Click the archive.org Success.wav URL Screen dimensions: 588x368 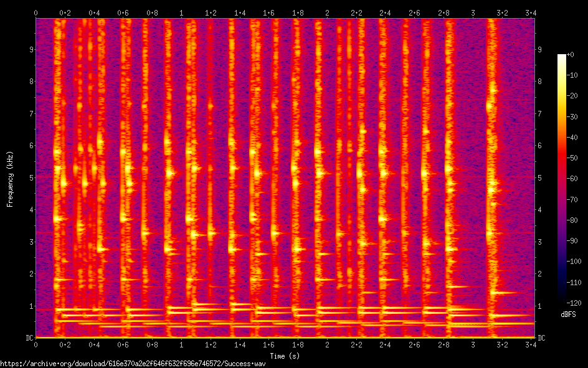133,364
